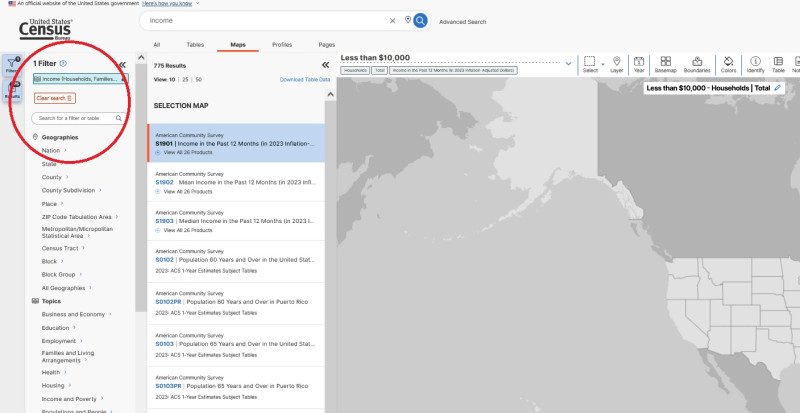Switch to the All tab
This screenshot has width=800, height=413.
(157, 45)
